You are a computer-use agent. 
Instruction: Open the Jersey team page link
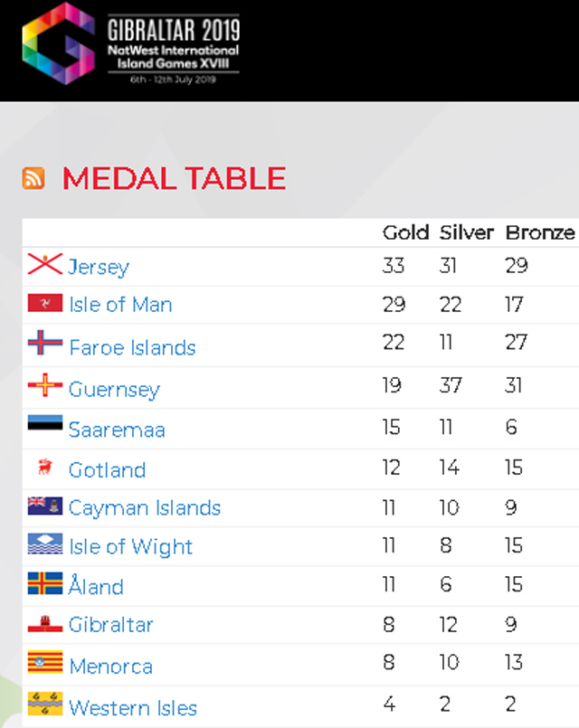(x=98, y=266)
